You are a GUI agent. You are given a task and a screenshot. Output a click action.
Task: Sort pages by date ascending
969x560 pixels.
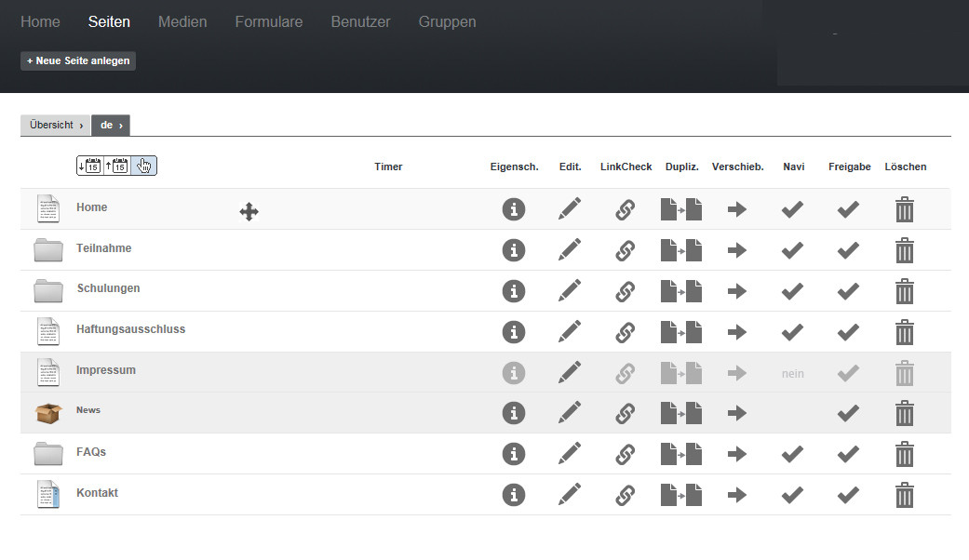click(x=116, y=166)
